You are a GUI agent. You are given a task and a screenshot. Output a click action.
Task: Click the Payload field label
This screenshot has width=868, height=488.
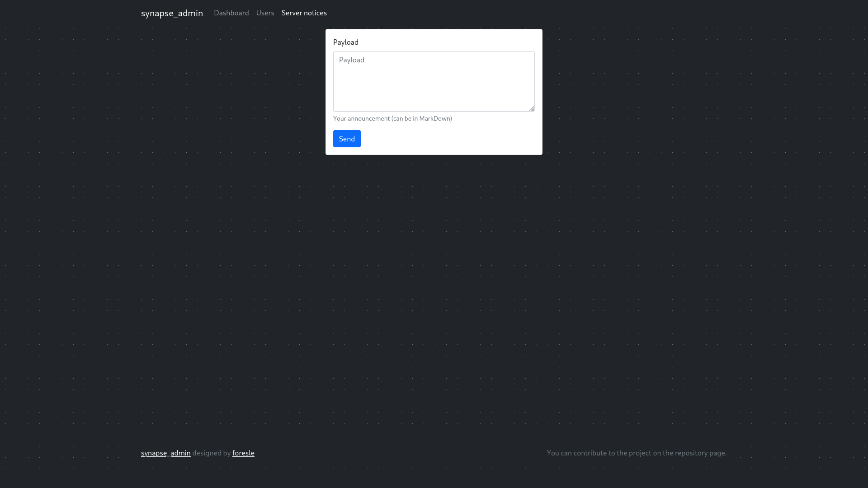[x=345, y=42]
